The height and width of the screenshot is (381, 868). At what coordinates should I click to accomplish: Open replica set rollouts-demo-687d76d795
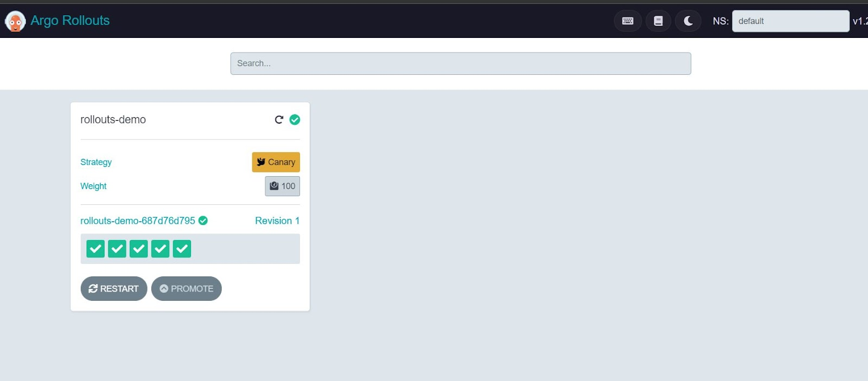138,221
